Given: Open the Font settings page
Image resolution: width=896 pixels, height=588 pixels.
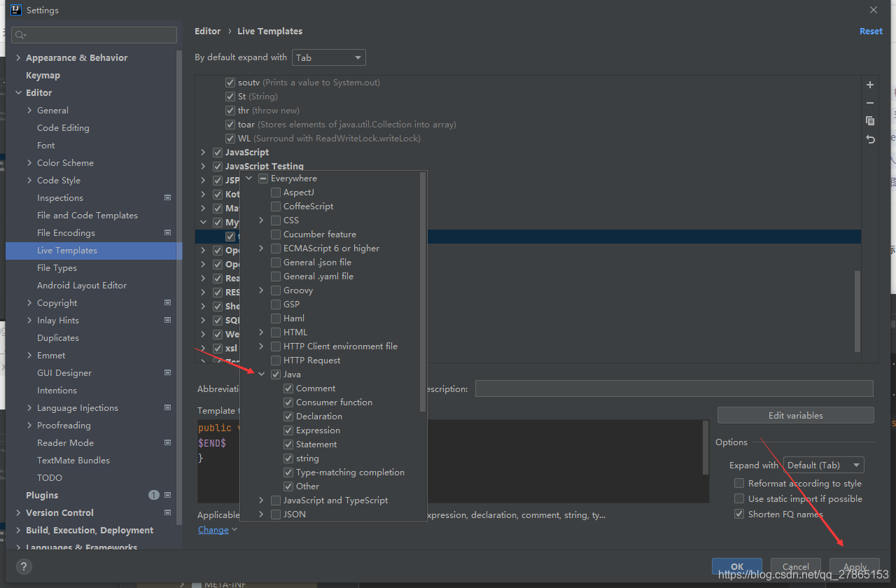Looking at the screenshot, I should click(x=46, y=146).
